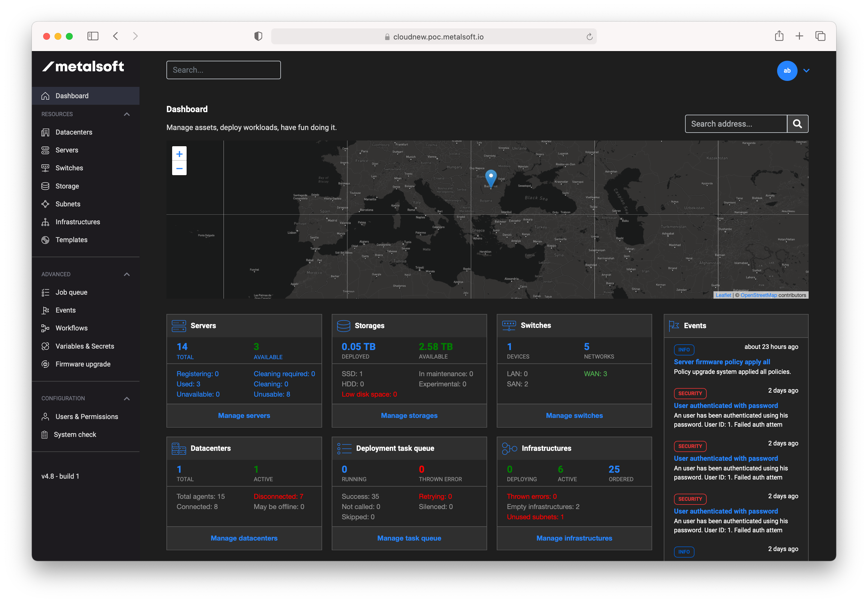The image size is (868, 603).
Task: Click the address search magnifier icon
Action: (797, 124)
